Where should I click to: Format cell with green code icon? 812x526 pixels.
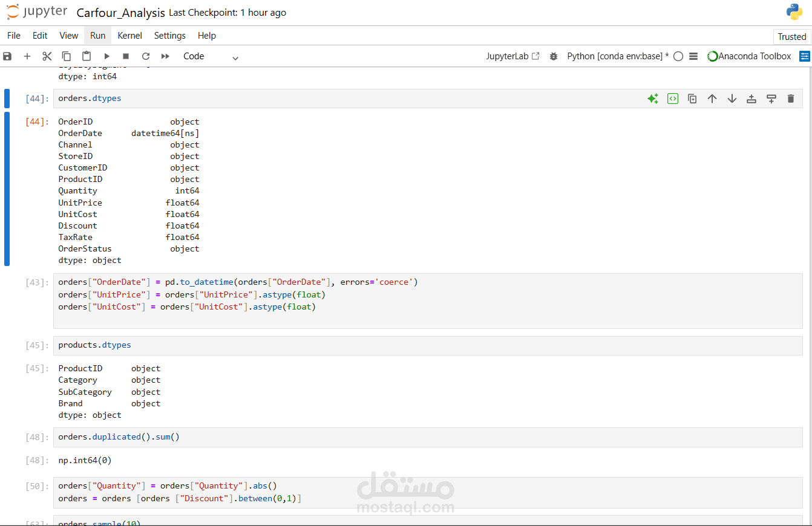[672, 98]
